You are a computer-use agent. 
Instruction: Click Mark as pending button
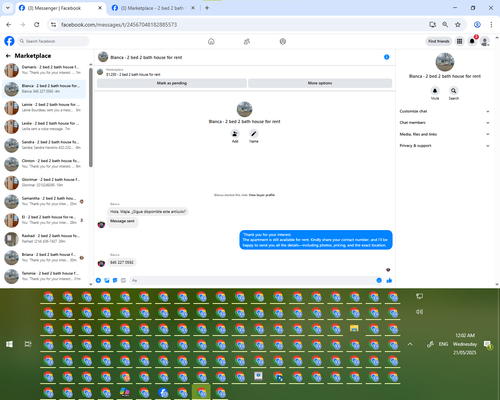coord(172,83)
